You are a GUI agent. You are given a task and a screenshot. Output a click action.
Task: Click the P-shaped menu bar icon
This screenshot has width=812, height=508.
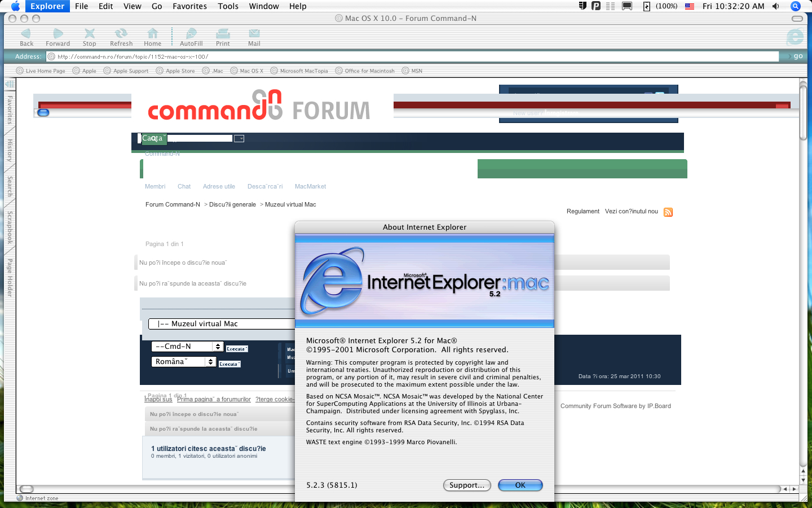596,6
